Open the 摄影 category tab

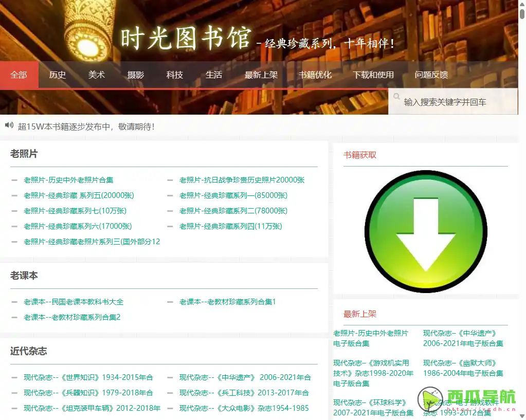(x=136, y=75)
